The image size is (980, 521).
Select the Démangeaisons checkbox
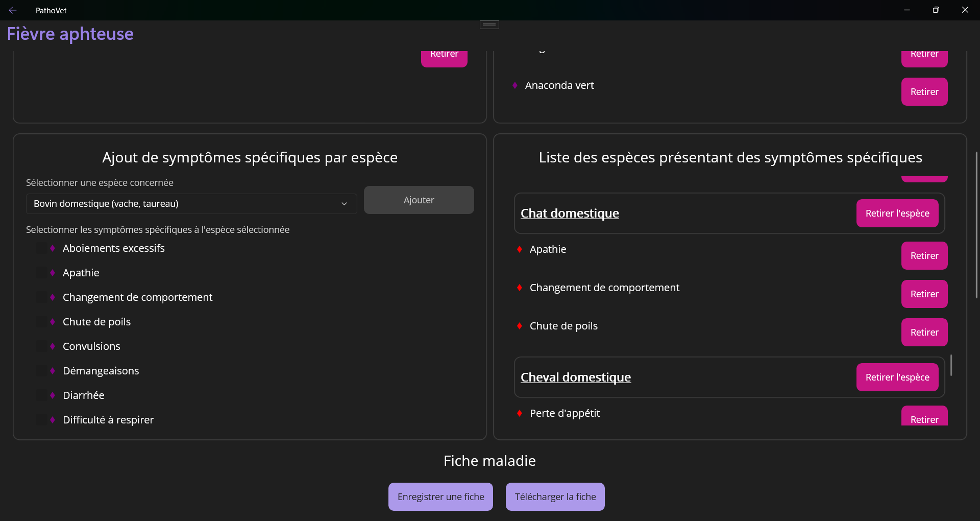click(41, 371)
